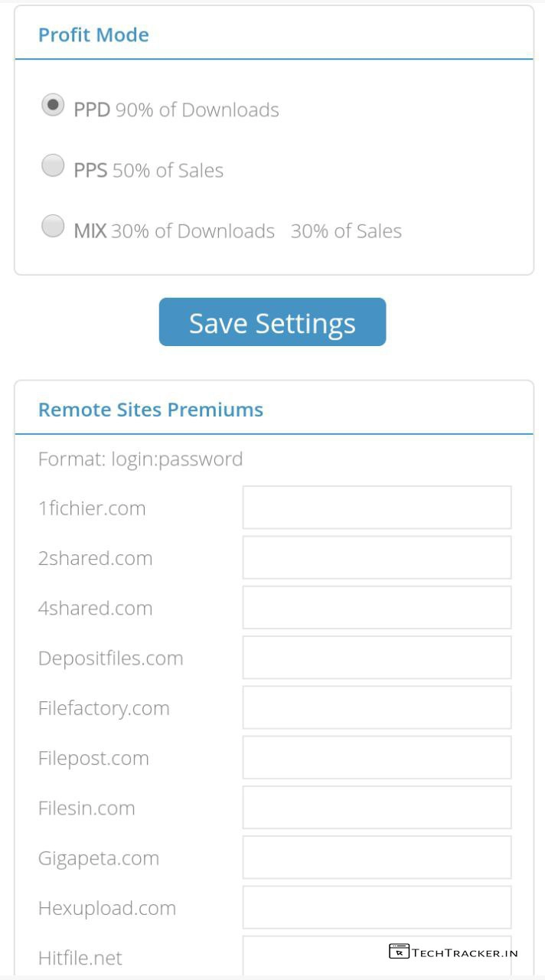Viewport: 545px width, 980px height.
Task: Click the 1fichier.com premium input field
Action: coord(377,508)
